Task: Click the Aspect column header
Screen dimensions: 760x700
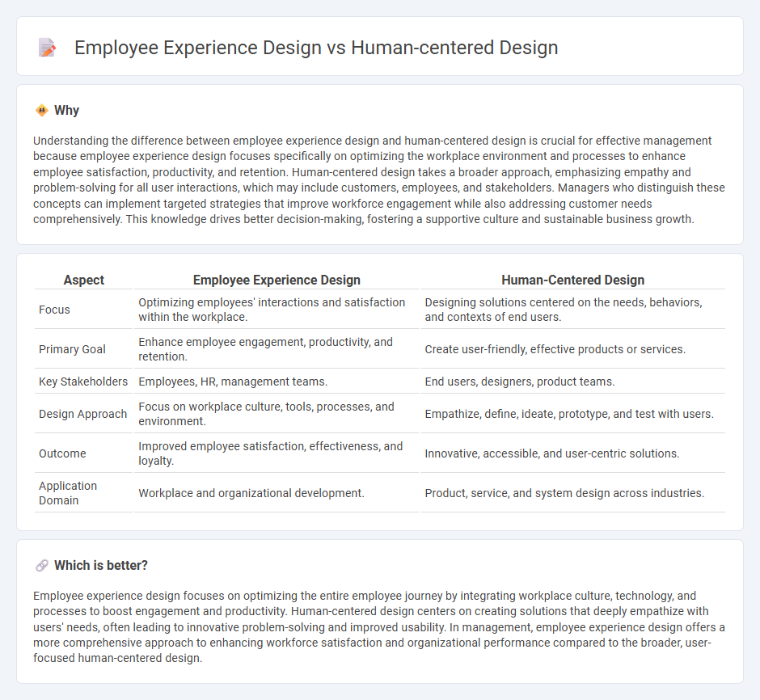Action: point(83,280)
